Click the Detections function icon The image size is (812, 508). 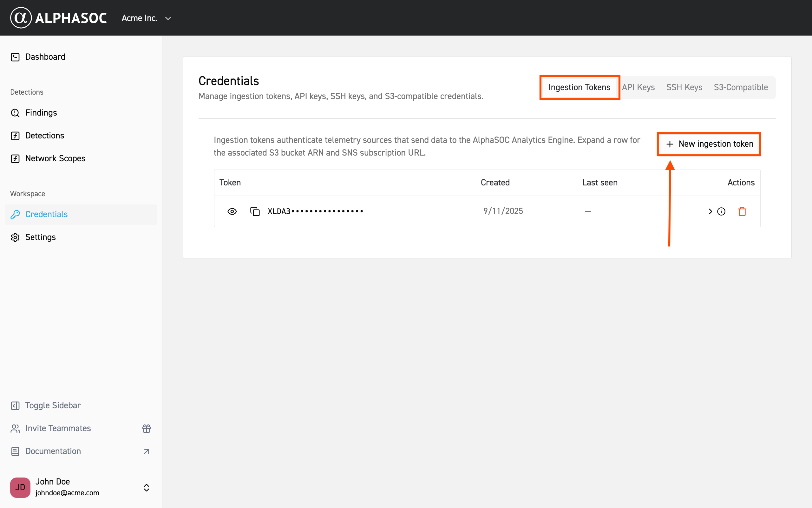point(15,136)
